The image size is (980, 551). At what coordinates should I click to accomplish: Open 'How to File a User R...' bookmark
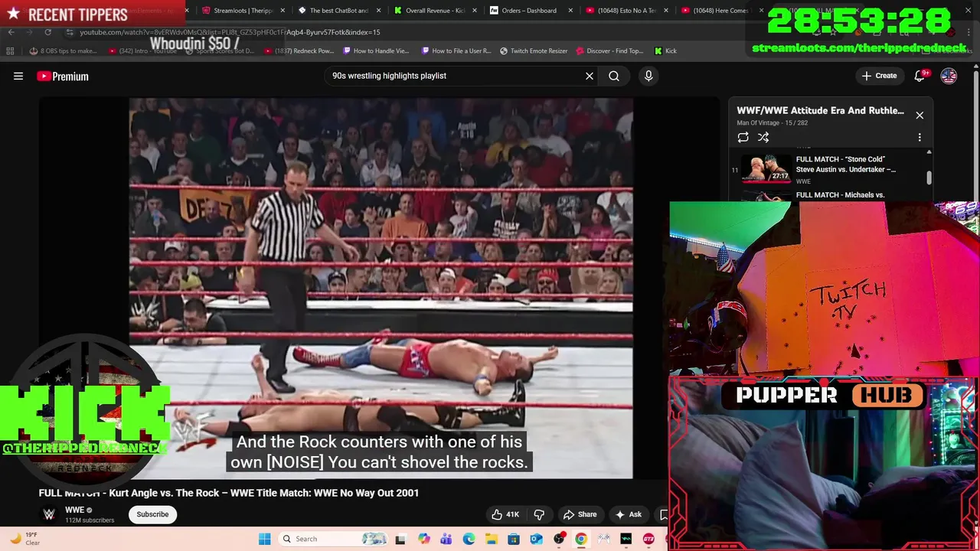pos(456,51)
